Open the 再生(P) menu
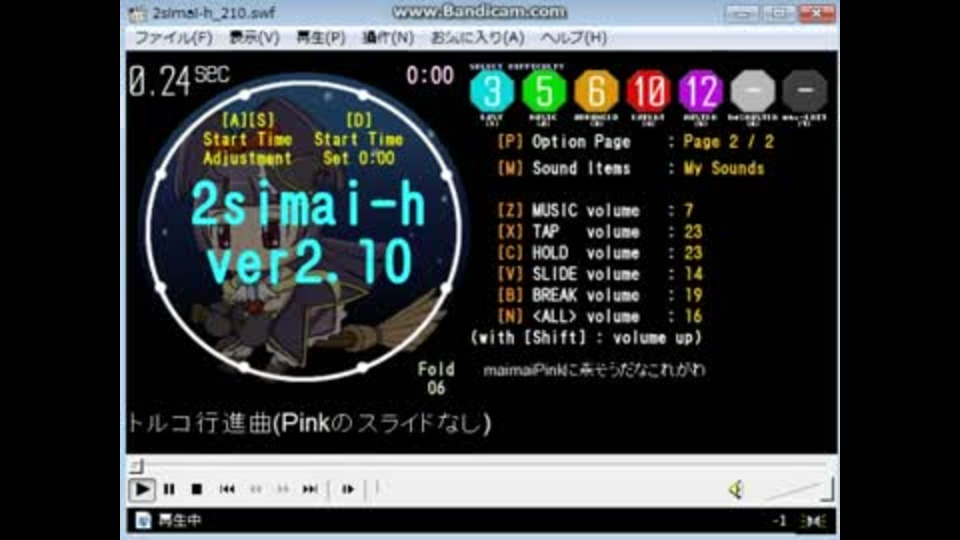 click(x=321, y=38)
